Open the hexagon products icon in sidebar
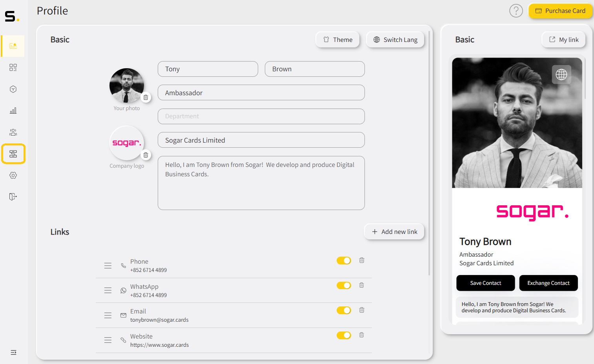This screenshot has height=364, width=594. [x=13, y=89]
